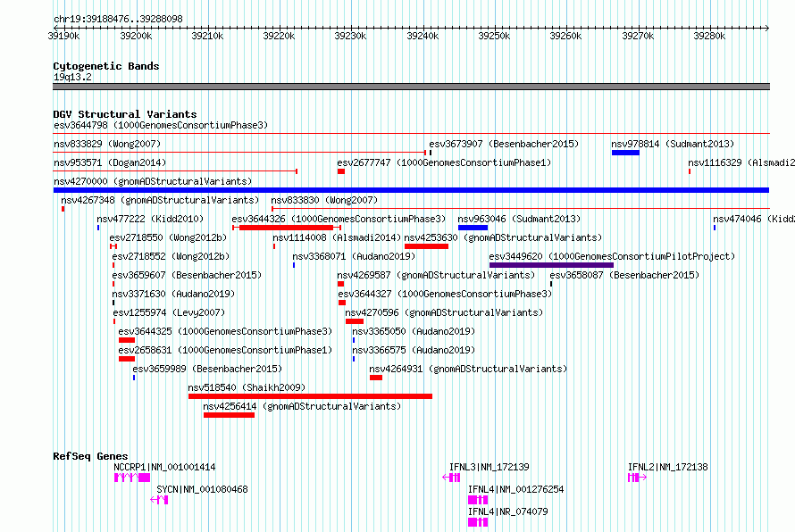The width and height of the screenshot is (795, 532).
Task: Click the RefSeq Genes track title
Action: (90, 456)
